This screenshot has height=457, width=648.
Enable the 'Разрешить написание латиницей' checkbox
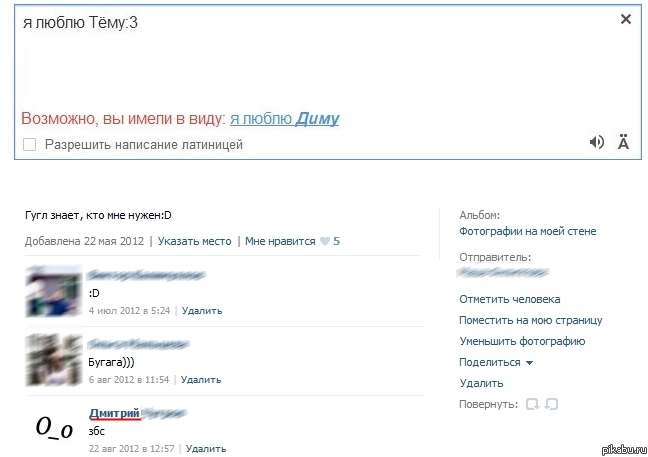point(30,144)
